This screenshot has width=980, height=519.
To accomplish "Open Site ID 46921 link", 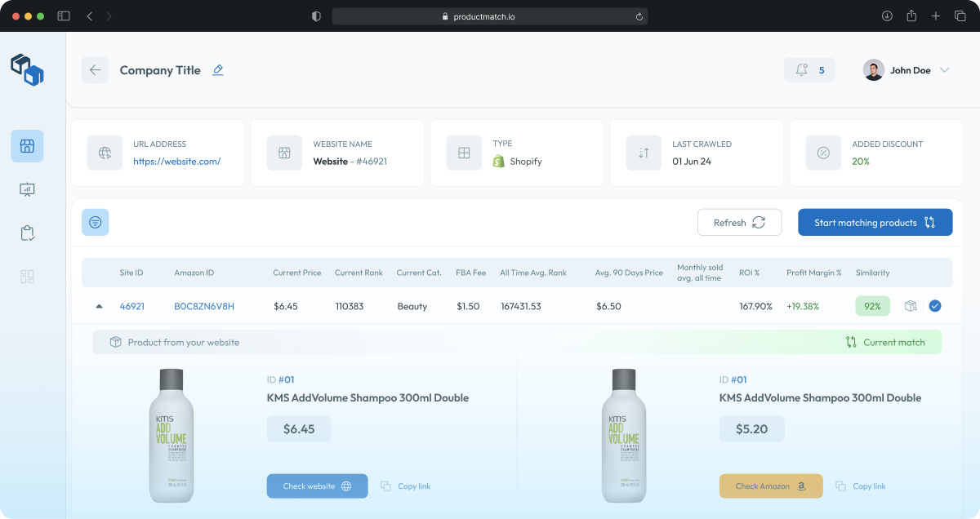I will point(132,307).
